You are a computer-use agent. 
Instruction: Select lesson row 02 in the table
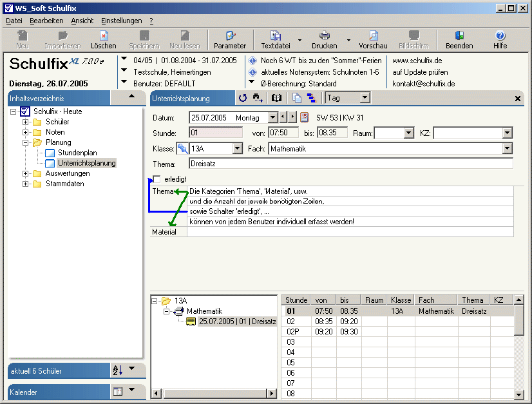[x=397, y=322]
